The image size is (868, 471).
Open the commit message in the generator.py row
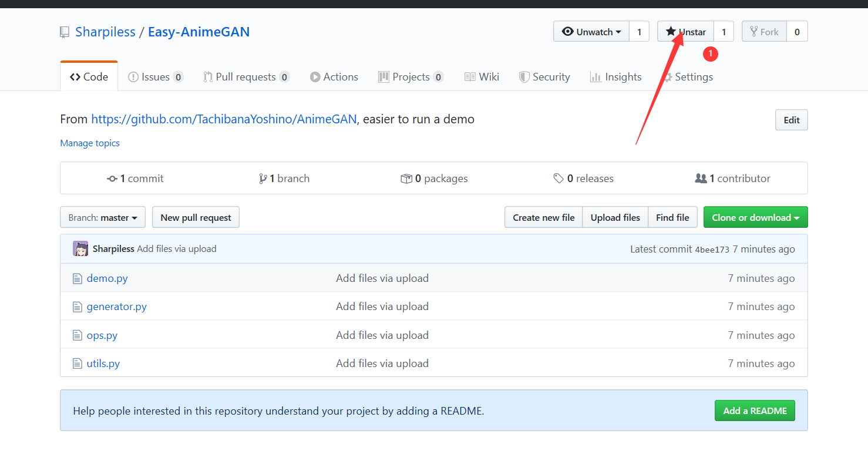(382, 307)
